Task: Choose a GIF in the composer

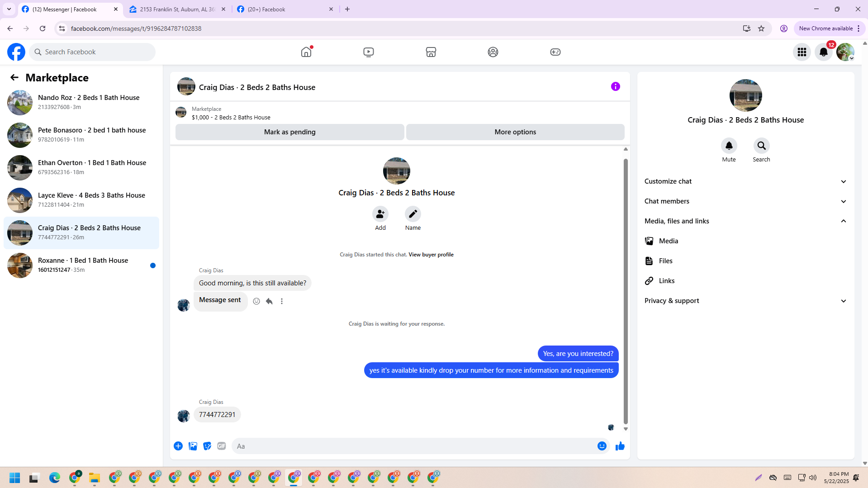Action: pyautogui.click(x=222, y=446)
